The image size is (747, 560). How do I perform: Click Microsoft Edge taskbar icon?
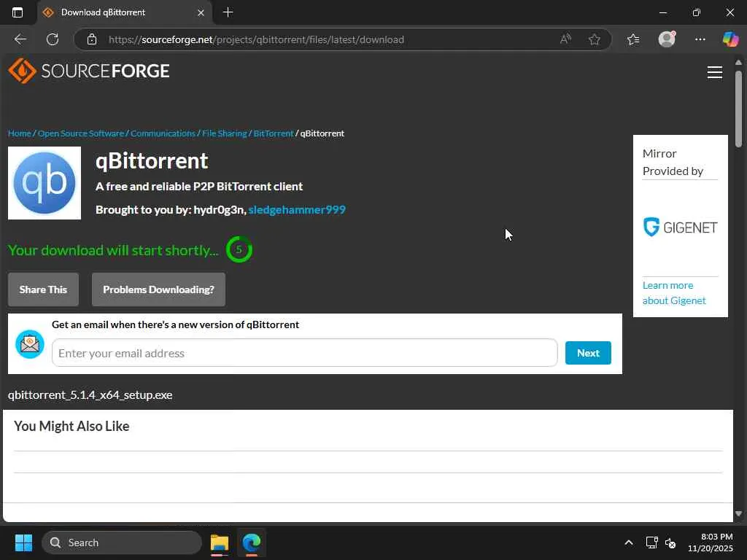(251, 542)
